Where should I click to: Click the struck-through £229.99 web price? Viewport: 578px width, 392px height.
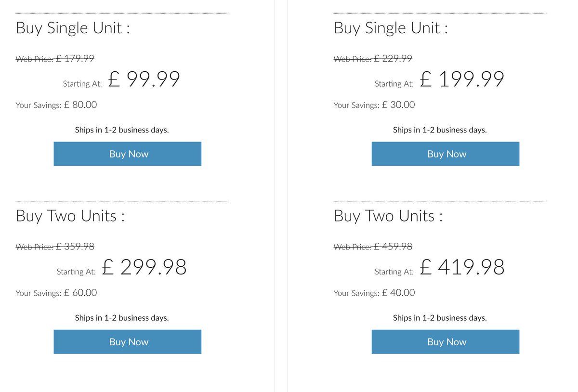tap(393, 59)
